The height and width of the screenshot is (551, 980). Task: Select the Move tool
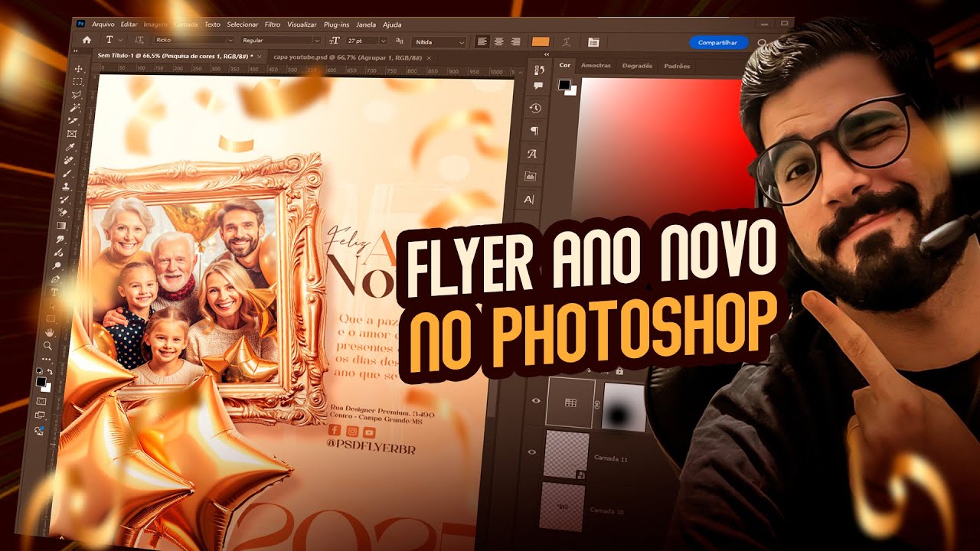coord(78,69)
